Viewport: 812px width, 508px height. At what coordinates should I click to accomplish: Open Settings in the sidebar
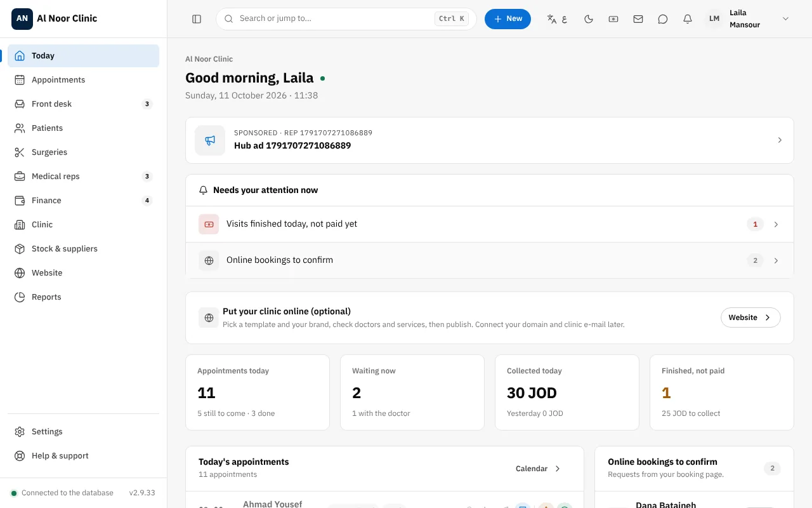tap(83, 432)
